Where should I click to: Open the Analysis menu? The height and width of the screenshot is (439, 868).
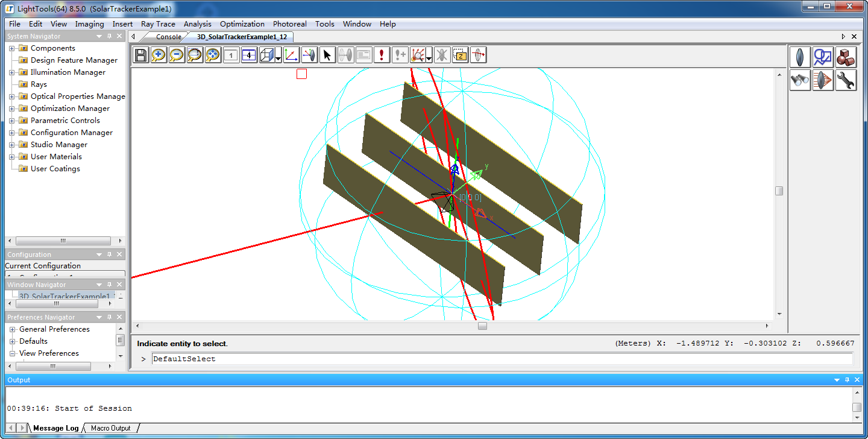(198, 24)
